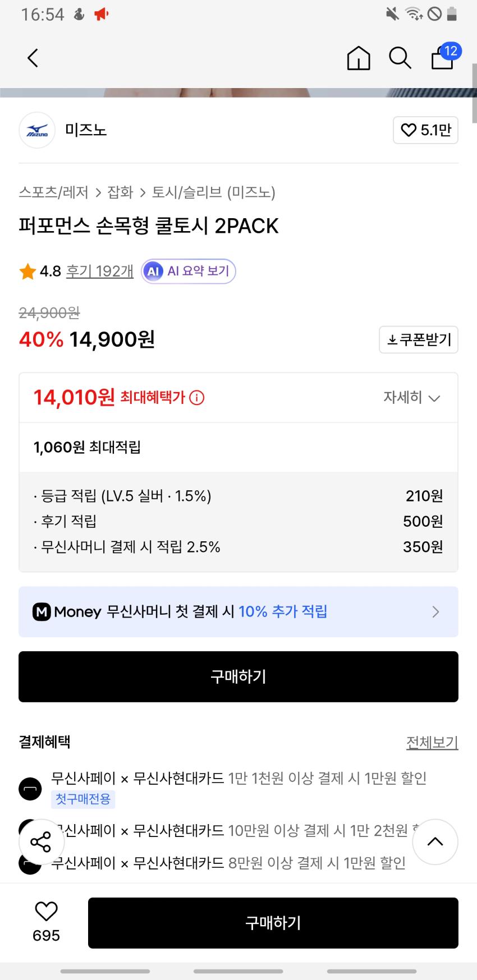Viewport: 477px width, 980px height.
Task: Tap the Mizuno brand logo
Action: click(37, 130)
